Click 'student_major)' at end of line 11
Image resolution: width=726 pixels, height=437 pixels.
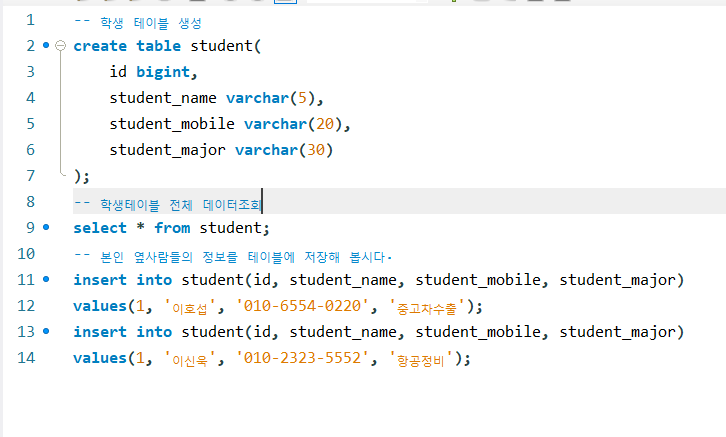(621, 280)
